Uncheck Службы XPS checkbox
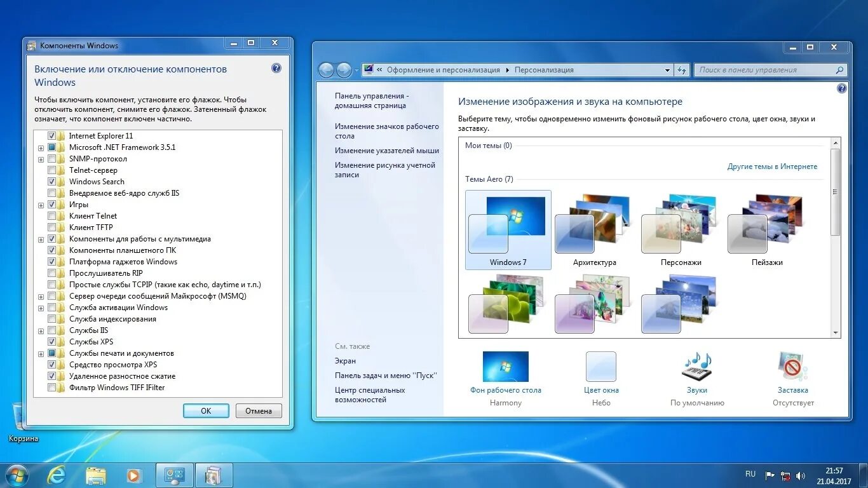The image size is (868, 488). (51, 342)
